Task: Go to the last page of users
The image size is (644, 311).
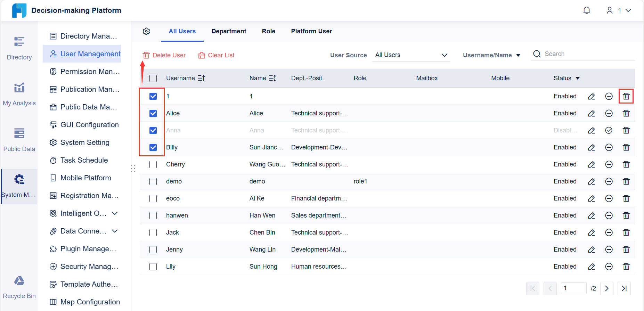Action: click(x=624, y=288)
